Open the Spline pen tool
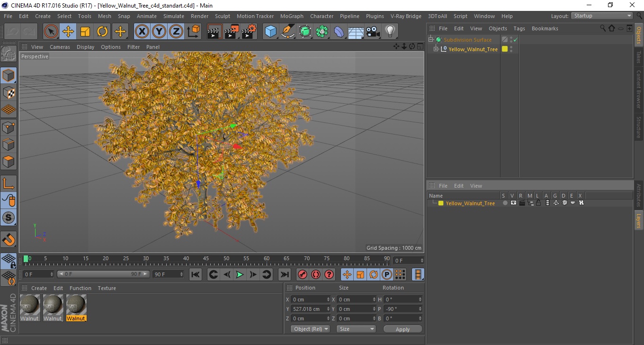 pyautogui.click(x=288, y=32)
